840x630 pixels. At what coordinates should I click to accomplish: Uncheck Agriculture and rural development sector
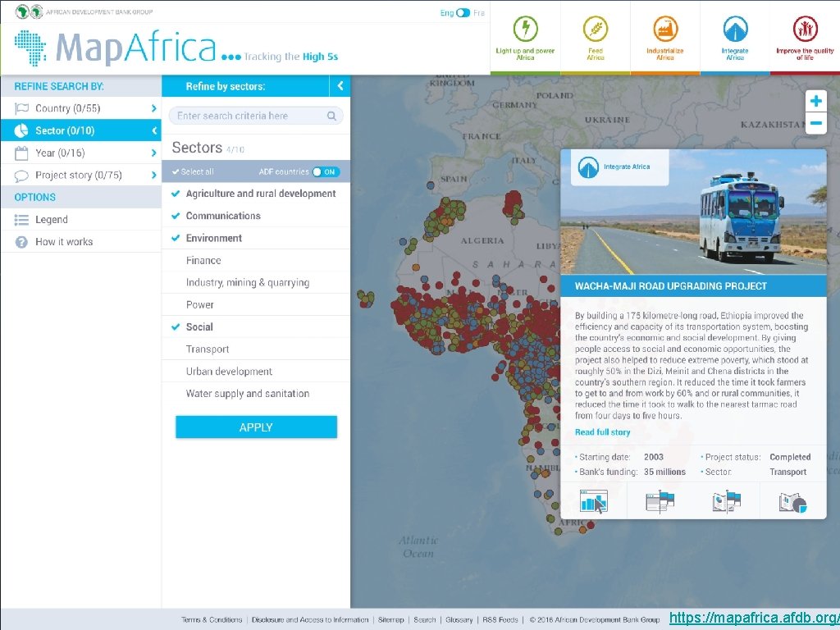pyautogui.click(x=256, y=194)
